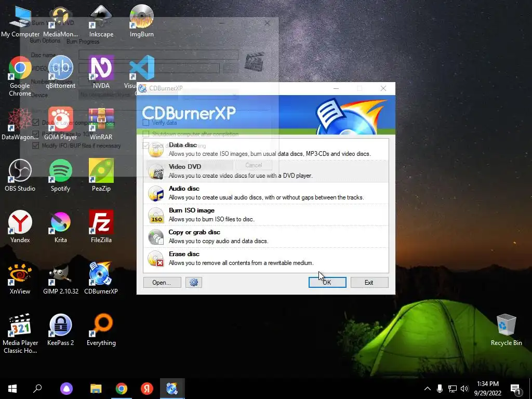Select the KeePass 2 desktop shortcut
Screen dimensions: 532x399
61,330
